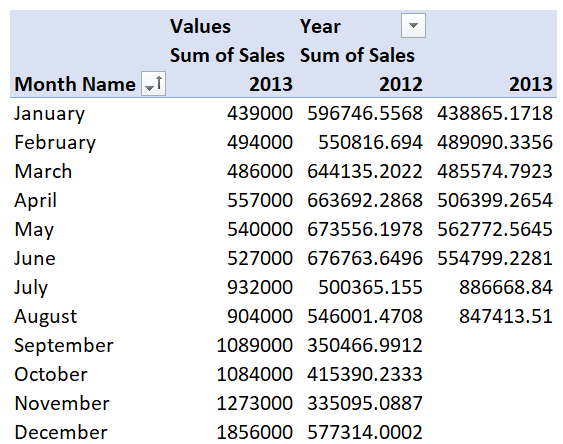This screenshot has height=444, width=563.
Task: Click the cell 673556.1978
Action: 365,230
